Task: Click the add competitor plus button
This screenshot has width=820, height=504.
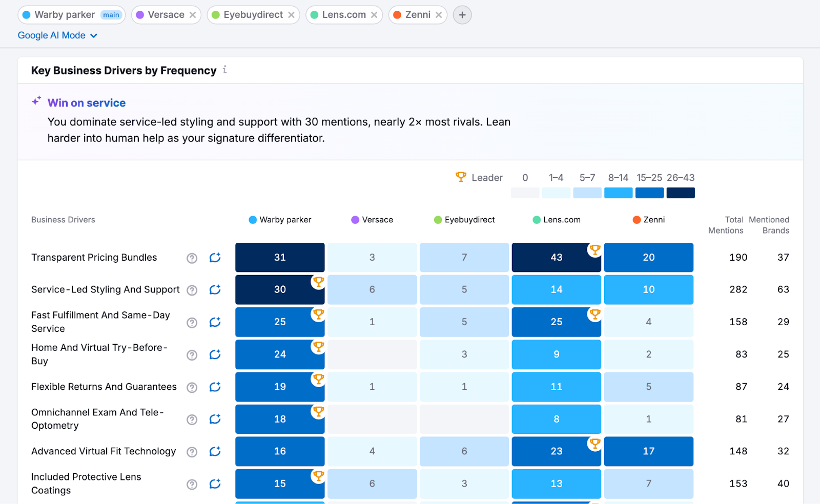Action: (x=462, y=15)
